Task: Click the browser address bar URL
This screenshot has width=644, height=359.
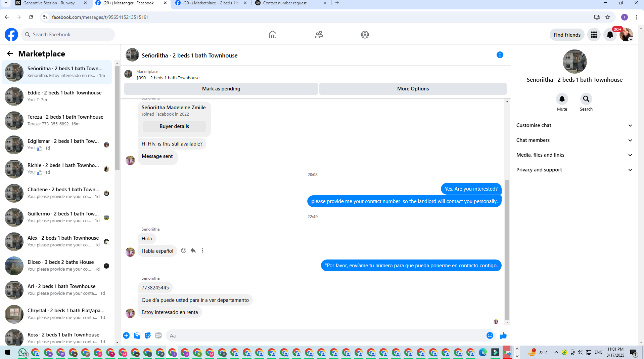Action: coord(100,17)
